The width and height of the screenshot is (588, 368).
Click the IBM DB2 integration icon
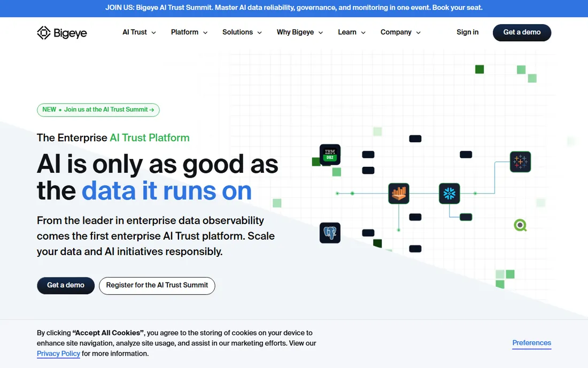point(330,155)
